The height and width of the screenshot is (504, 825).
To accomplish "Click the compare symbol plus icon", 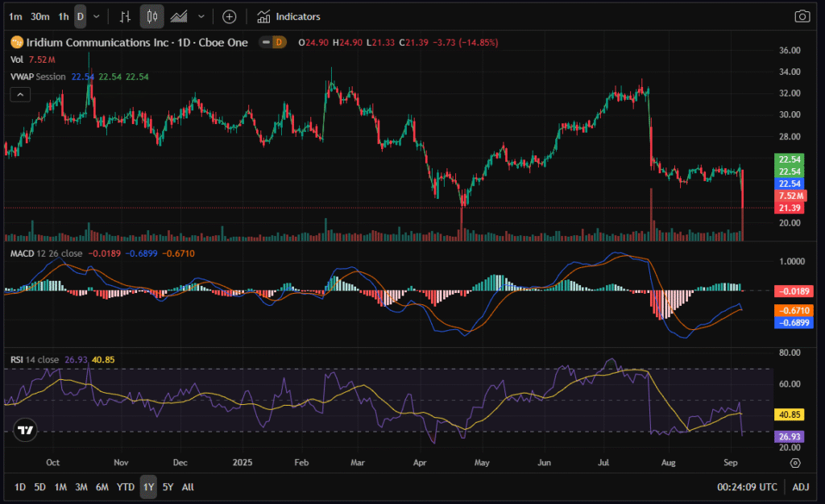I will coord(230,16).
